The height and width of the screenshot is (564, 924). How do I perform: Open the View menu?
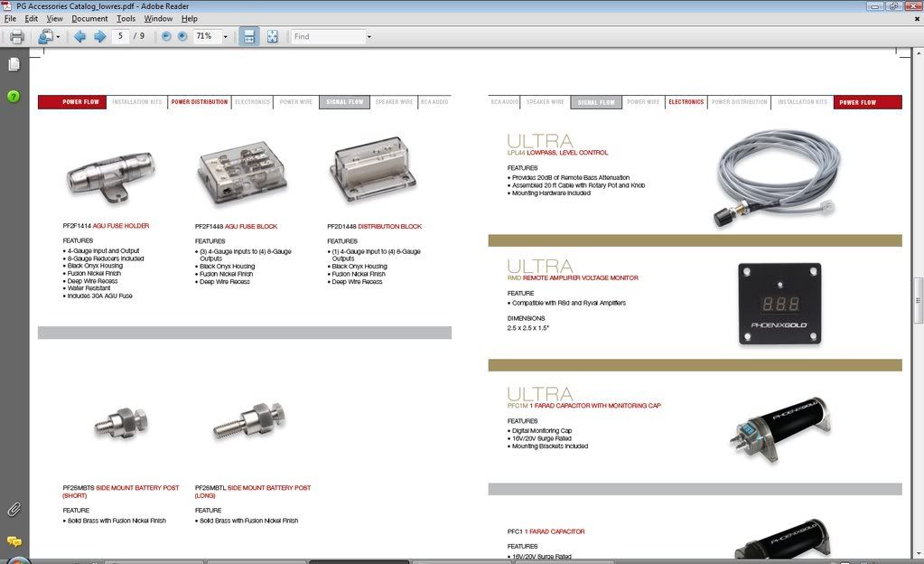54,18
